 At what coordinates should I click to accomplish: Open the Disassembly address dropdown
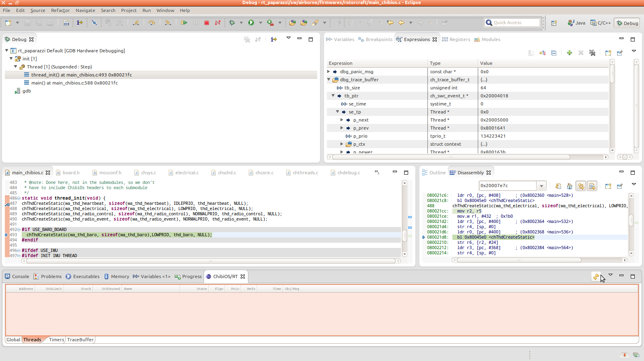[541, 186]
